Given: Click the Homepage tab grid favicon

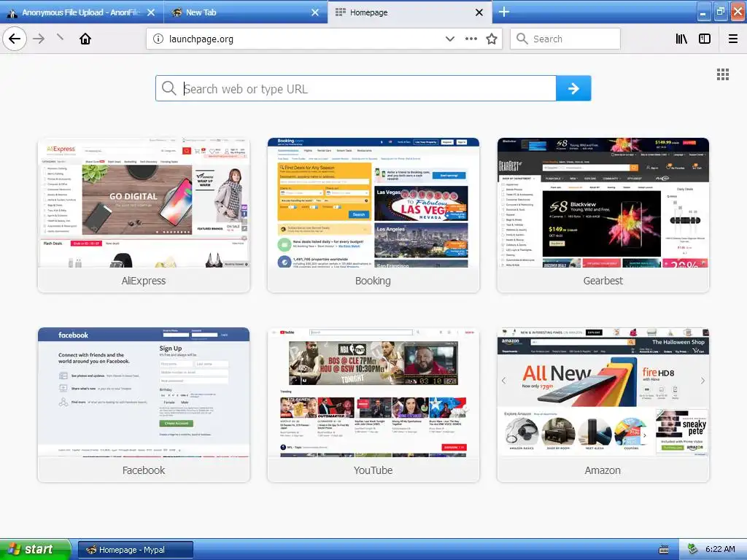Looking at the screenshot, I should pos(340,12).
